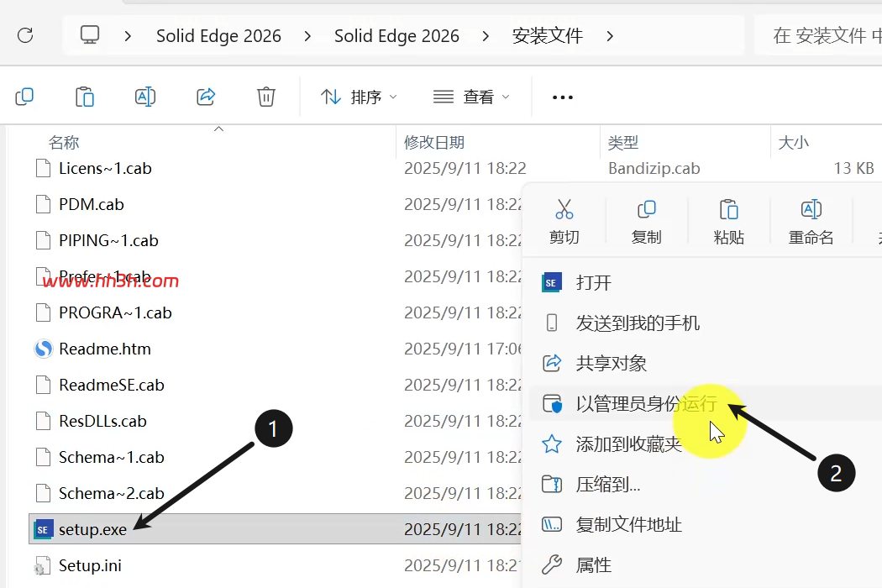The height and width of the screenshot is (588, 882).
Task: Open the 安装文件 breadcrumb folder
Action: [x=548, y=36]
